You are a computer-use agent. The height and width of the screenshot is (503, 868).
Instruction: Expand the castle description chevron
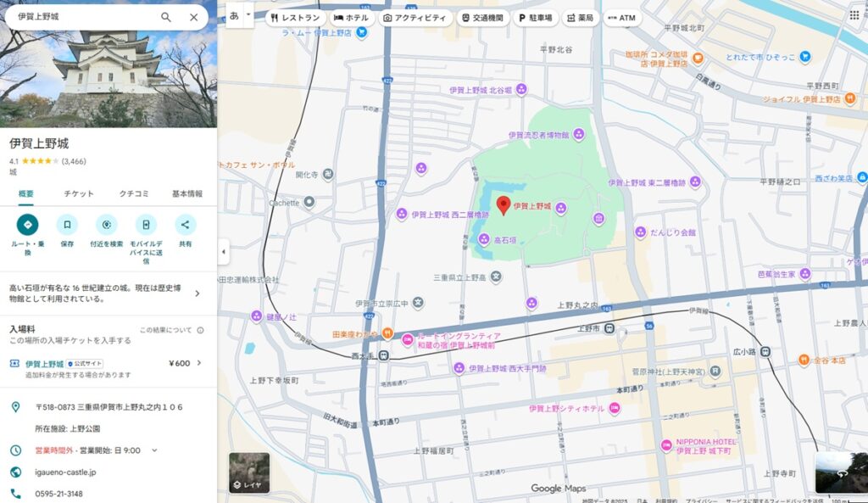pyautogui.click(x=198, y=293)
